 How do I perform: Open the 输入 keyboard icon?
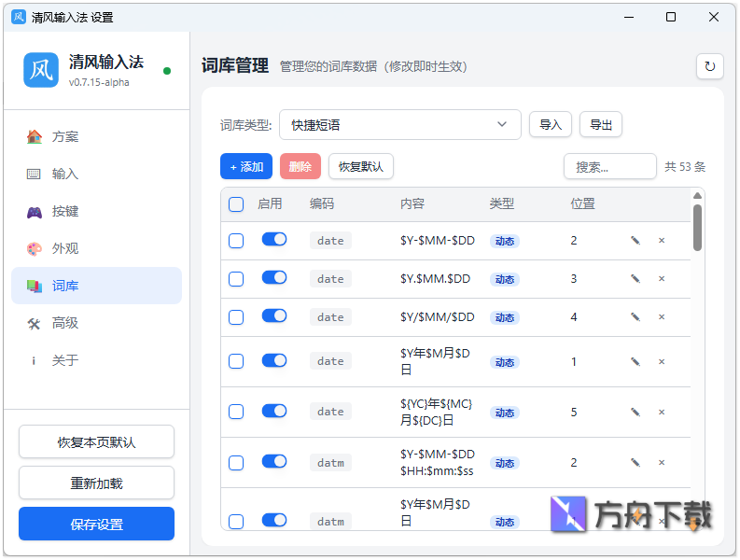(x=34, y=175)
